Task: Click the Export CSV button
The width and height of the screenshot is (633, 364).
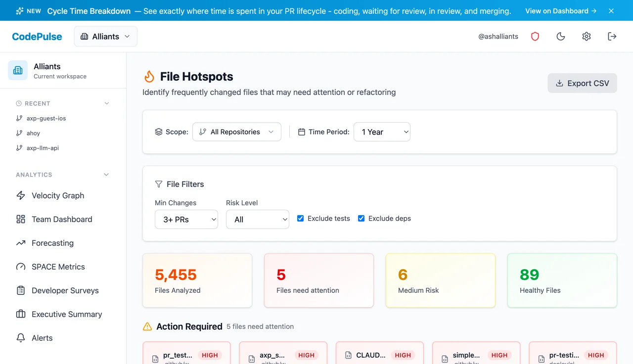Action: [582, 83]
